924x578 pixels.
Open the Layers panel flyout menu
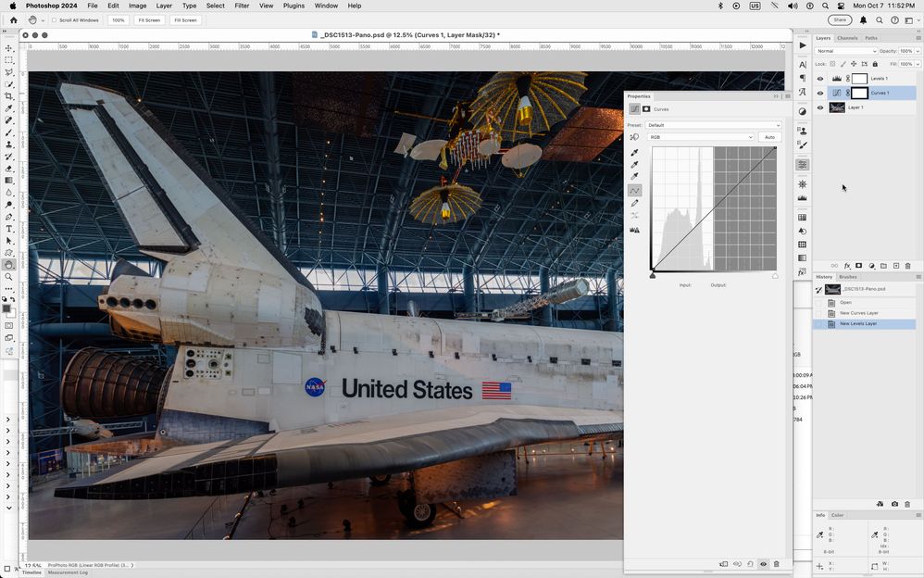(x=918, y=38)
